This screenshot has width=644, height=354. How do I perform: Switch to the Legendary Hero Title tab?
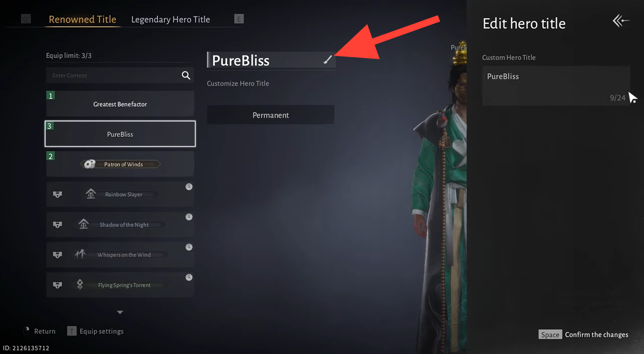[x=170, y=19]
